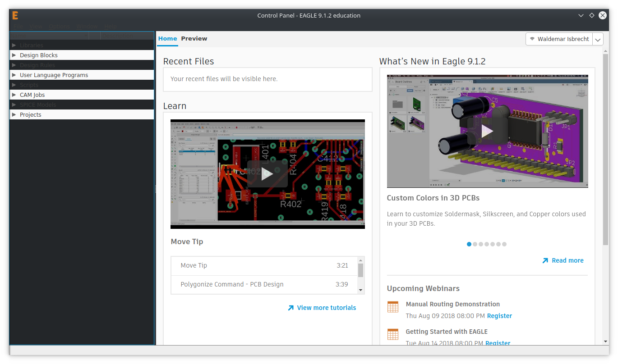618x364 pixels.
Task: Expand the Libraries tree item
Action: [14, 45]
